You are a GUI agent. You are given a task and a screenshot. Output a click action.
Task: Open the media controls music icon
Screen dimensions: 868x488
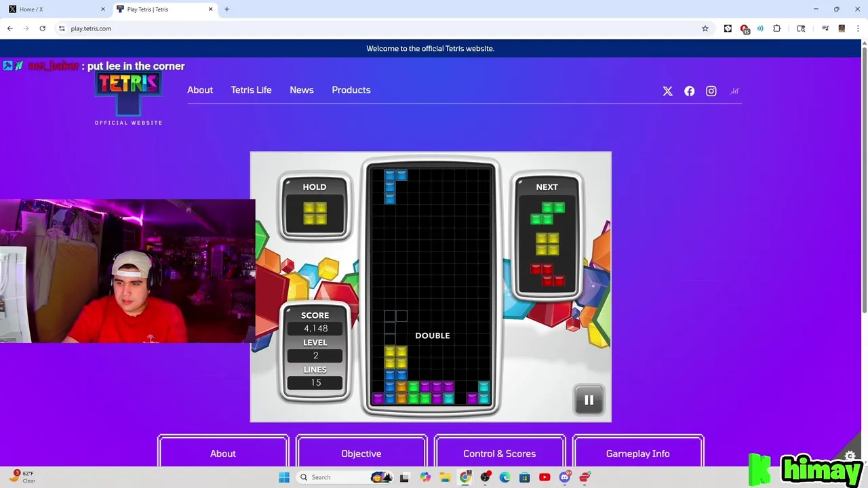(x=825, y=28)
